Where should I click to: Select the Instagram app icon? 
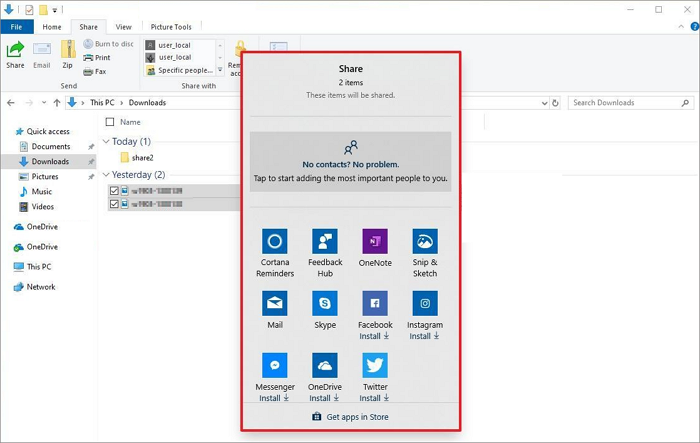[x=425, y=303]
